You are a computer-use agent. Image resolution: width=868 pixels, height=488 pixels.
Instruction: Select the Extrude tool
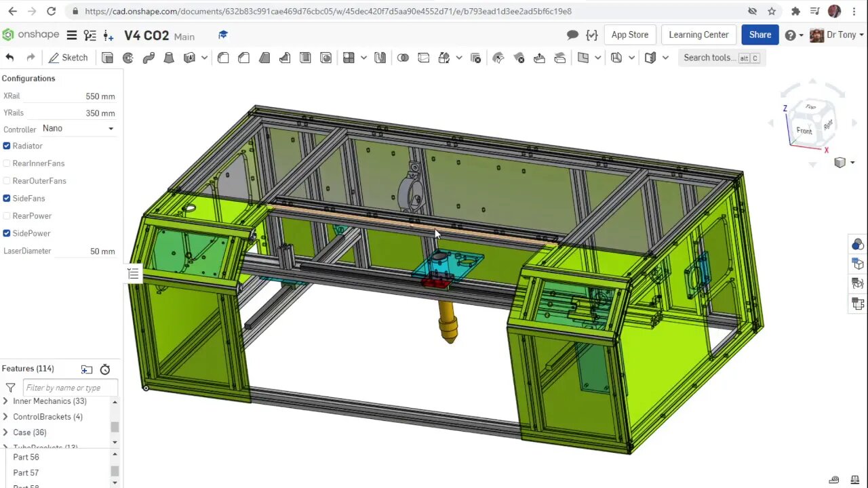[x=107, y=58]
